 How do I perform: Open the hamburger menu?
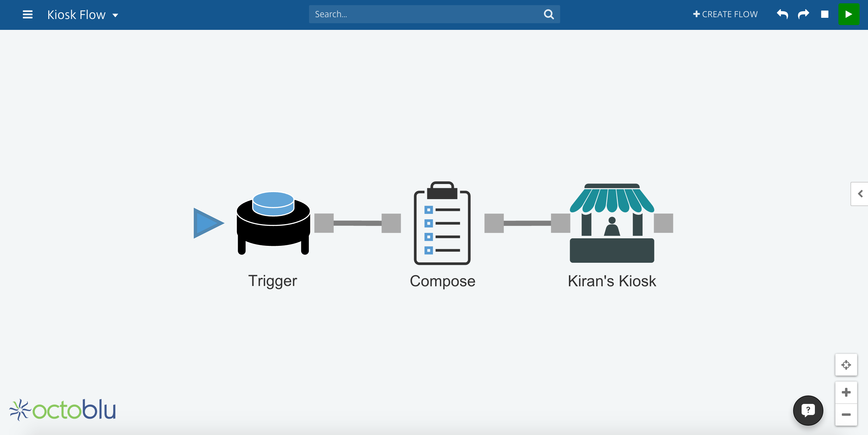tap(27, 14)
